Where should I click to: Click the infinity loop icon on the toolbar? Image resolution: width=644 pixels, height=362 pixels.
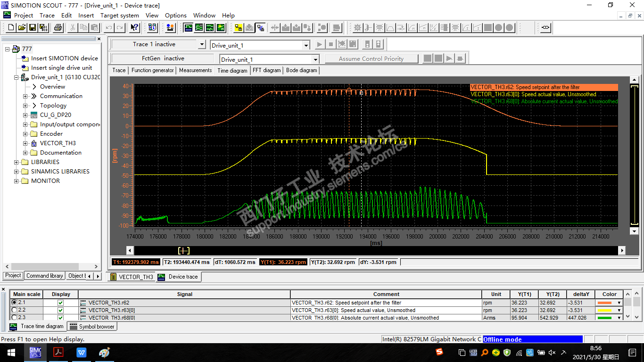click(545, 28)
